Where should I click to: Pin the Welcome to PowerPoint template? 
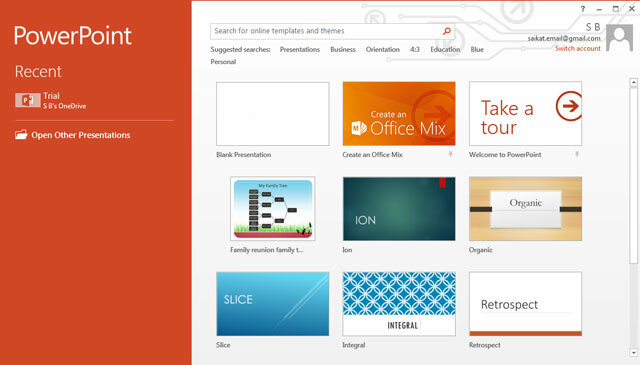(577, 154)
